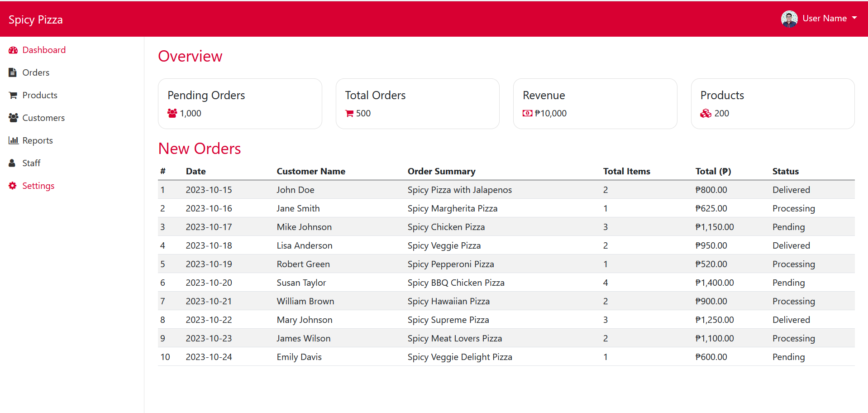Screen dimensions: 868x413
Task: Click the Spicy Pizza brand link
Action: coord(36,19)
